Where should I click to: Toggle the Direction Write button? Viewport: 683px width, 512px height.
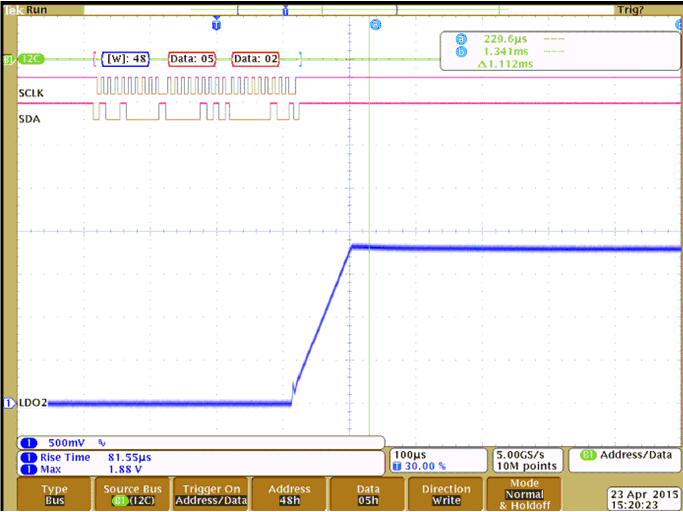pos(446,494)
